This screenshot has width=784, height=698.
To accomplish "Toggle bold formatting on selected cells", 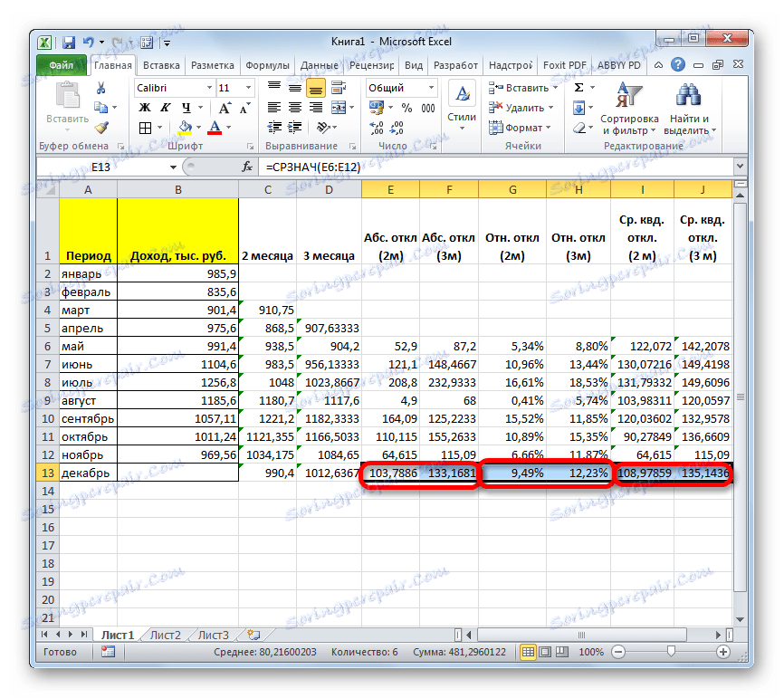I will (x=145, y=109).
